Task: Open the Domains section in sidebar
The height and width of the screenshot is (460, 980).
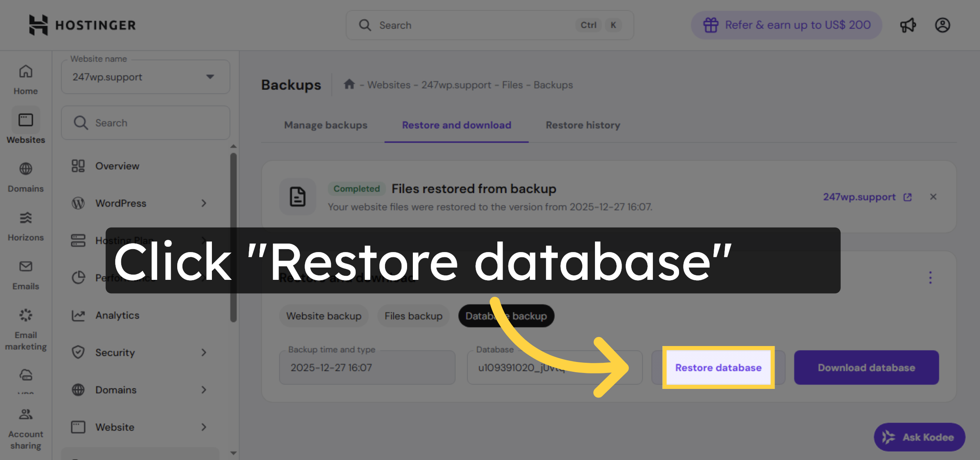Action: 25,176
